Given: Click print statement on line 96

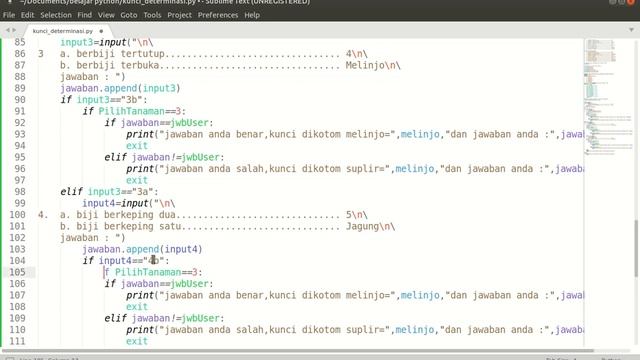Looking at the screenshot, I should pyautogui.click(x=355, y=169).
